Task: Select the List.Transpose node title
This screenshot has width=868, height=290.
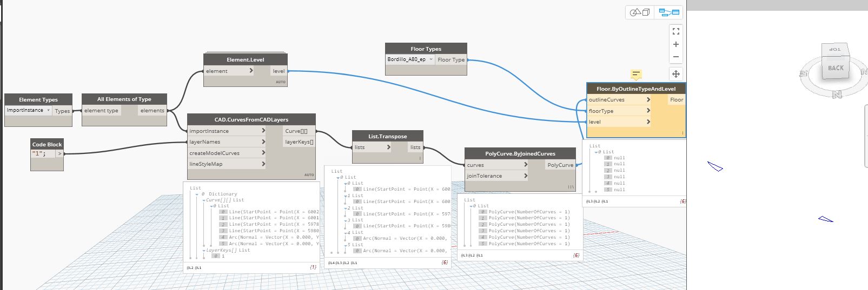Action: [388, 136]
